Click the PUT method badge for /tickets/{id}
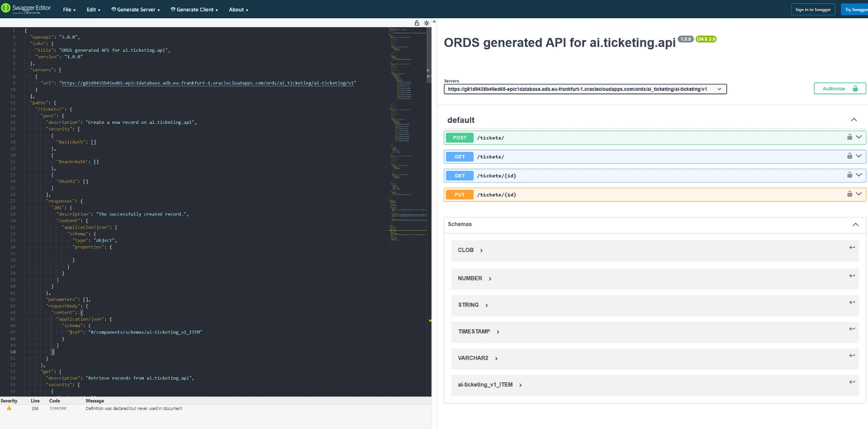The width and height of the screenshot is (868, 429). click(460, 195)
